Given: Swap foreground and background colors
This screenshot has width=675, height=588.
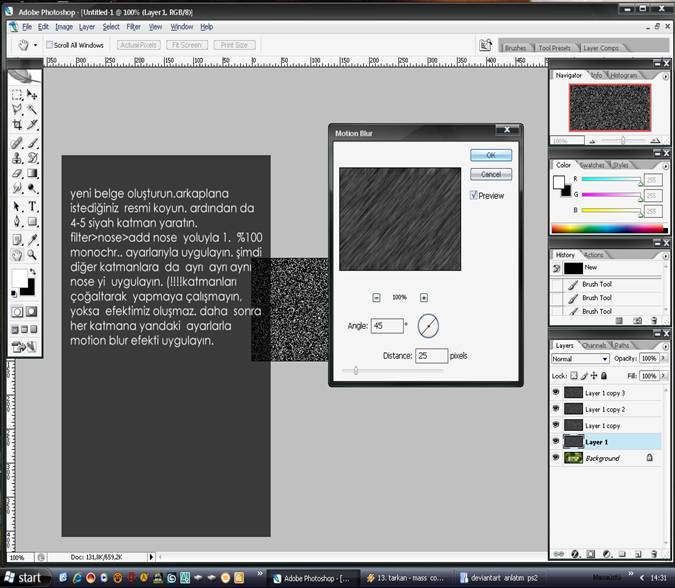Looking at the screenshot, I should point(33,272).
